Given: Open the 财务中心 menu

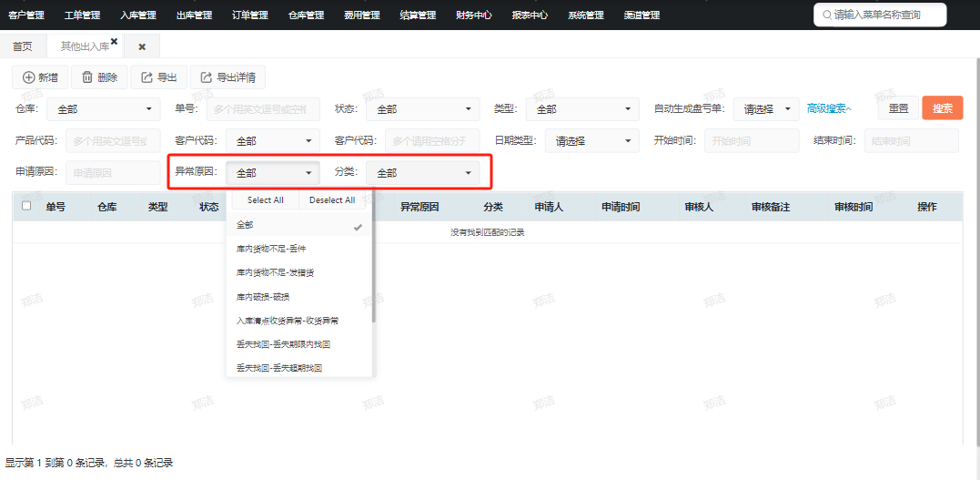Looking at the screenshot, I should click(474, 15).
